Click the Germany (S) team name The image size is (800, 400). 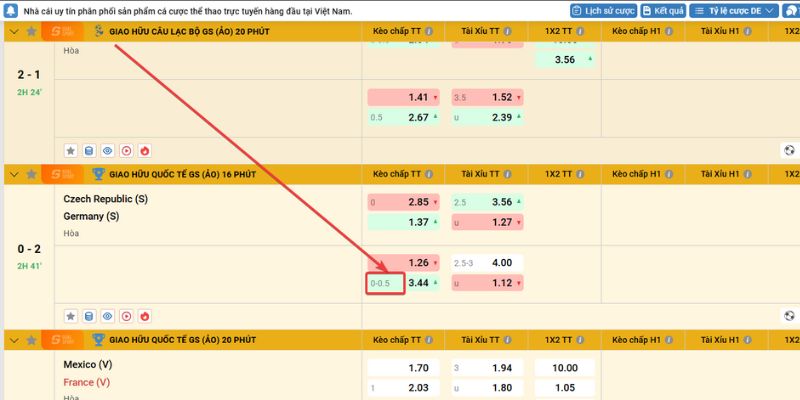tap(91, 216)
